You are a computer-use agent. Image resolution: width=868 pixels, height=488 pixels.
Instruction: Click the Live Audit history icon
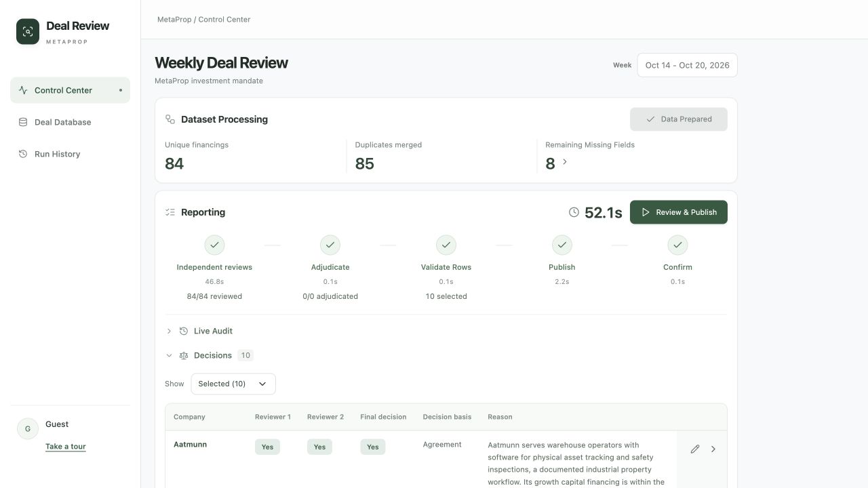(x=184, y=331)
